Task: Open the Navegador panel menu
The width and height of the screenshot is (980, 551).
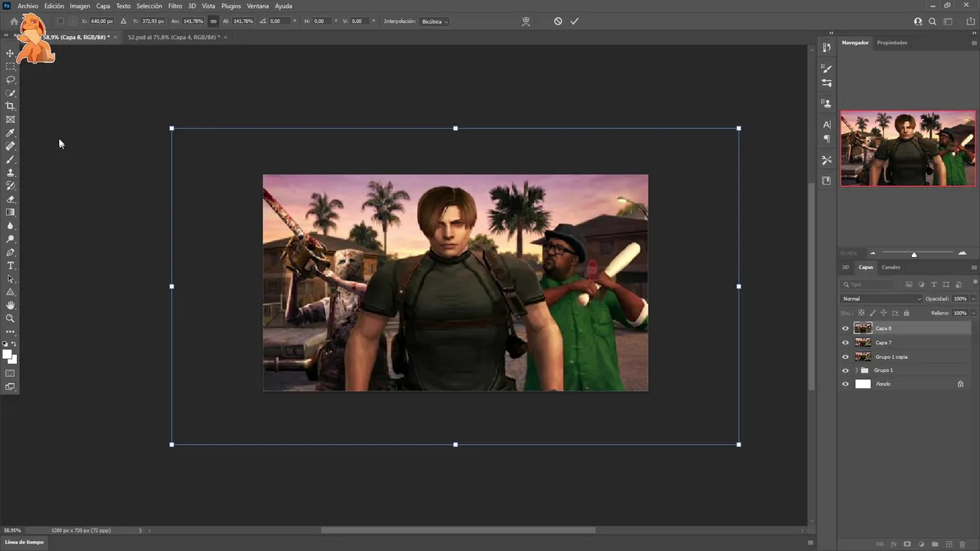Action: point(974,43)
